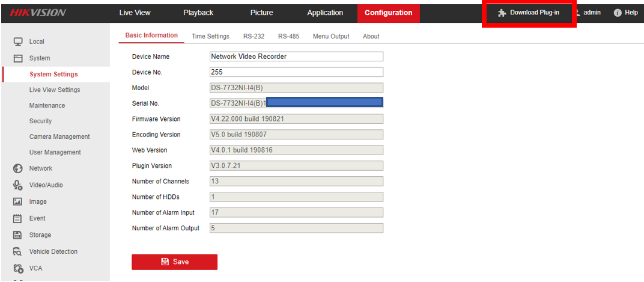Click the Download Plug-in button
The height and width of the screenshot is (282, 644).
(529, 13)
